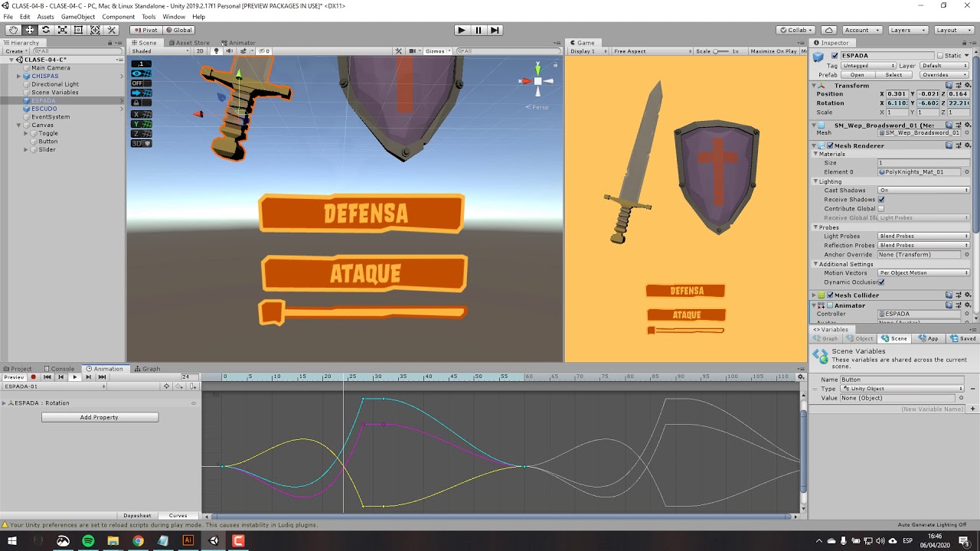Screen dimensions: 980x551
Task: Expand CHISPAS in Hierarchy
Action: click(x=18, y=76)
